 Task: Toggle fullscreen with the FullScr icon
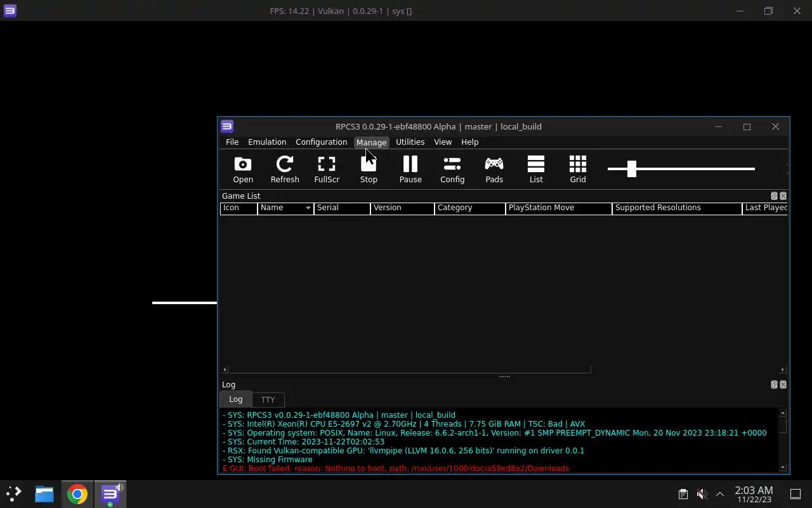(x=327, y=170)
